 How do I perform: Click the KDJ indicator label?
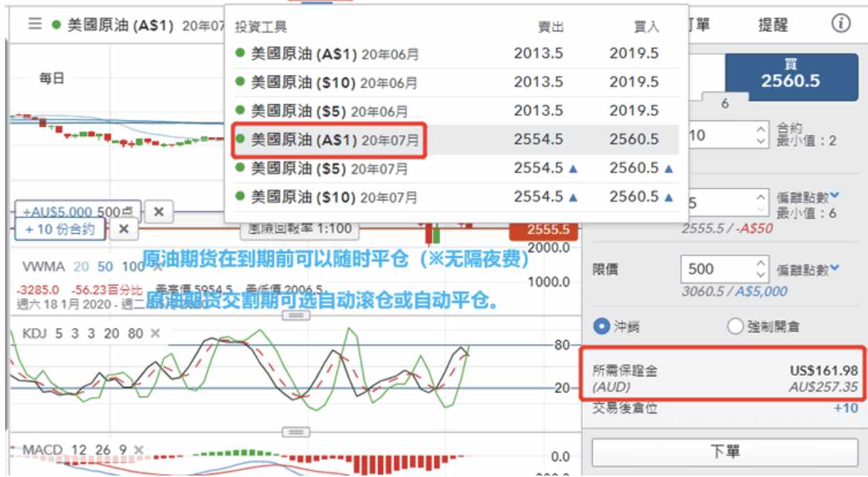tap(34, 333)
